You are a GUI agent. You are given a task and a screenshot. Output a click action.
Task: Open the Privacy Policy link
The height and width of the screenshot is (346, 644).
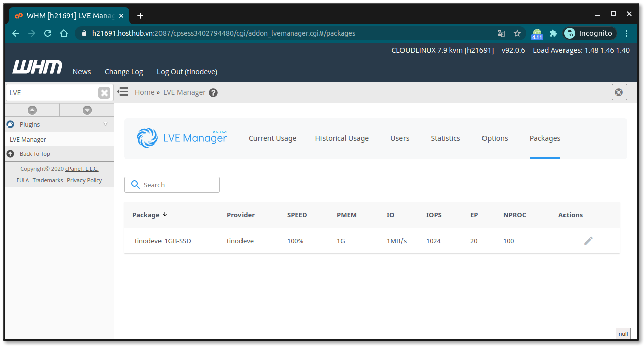tap(84, 180)
